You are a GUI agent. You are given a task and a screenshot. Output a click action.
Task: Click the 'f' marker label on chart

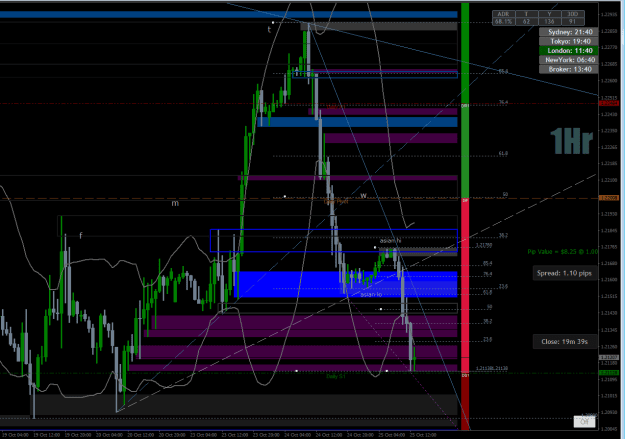[x=81, y=236]
